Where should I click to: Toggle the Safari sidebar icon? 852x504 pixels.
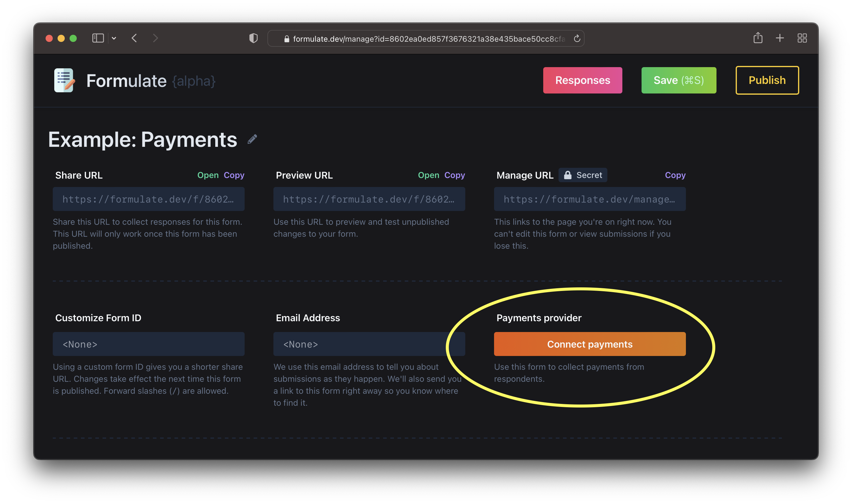tap(98, 38)
